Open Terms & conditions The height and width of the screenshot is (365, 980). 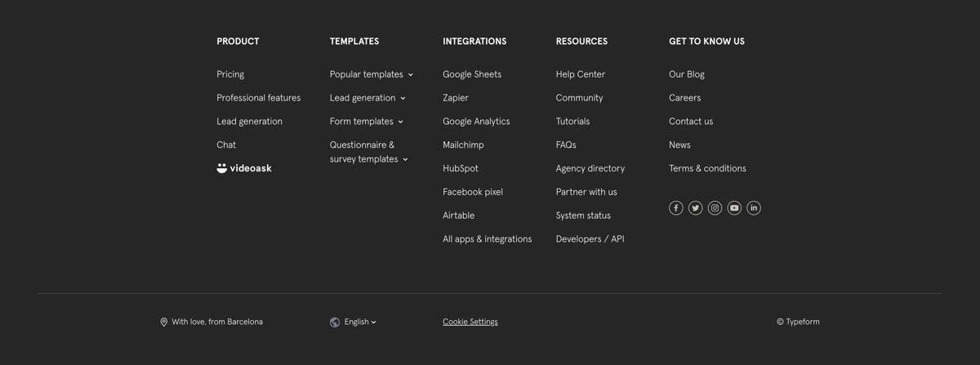coord(707,169)
